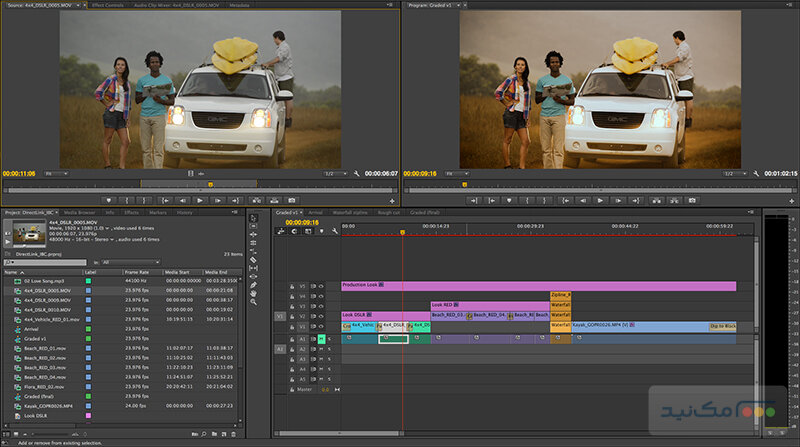Play the Source monitor clip

[x=200, y=201]
